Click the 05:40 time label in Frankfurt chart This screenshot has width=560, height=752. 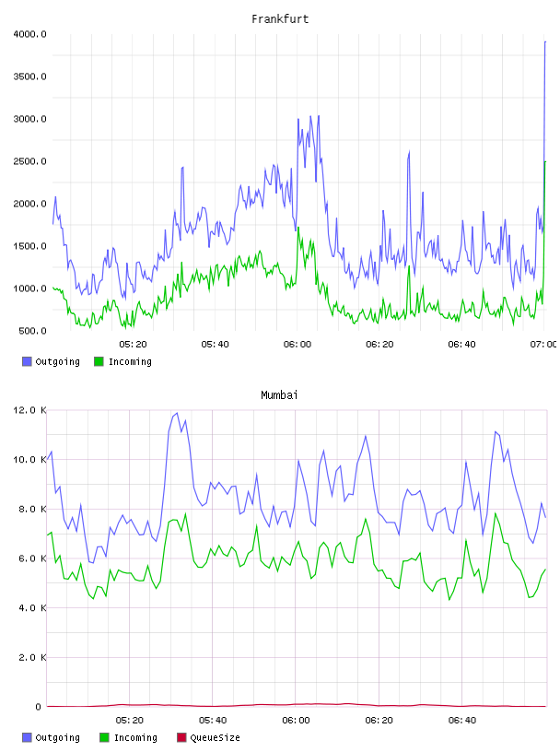point(215,345)
